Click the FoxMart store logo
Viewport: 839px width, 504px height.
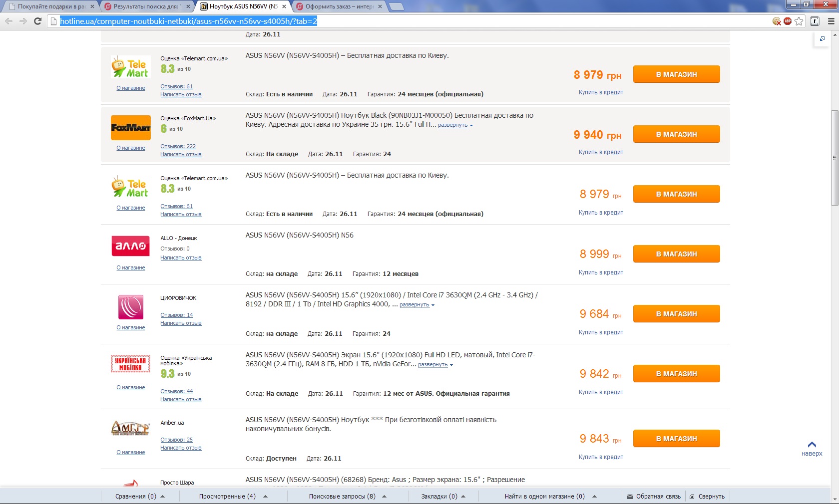[131, 128]
